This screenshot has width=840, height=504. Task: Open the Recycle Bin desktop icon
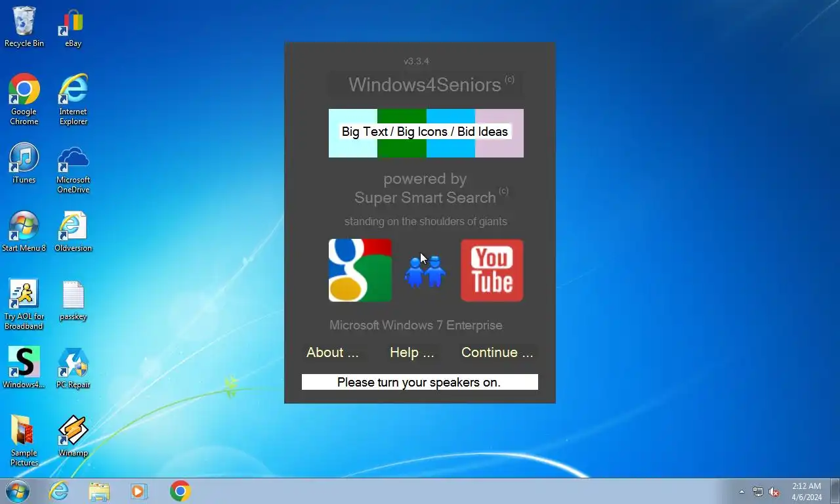24,26
